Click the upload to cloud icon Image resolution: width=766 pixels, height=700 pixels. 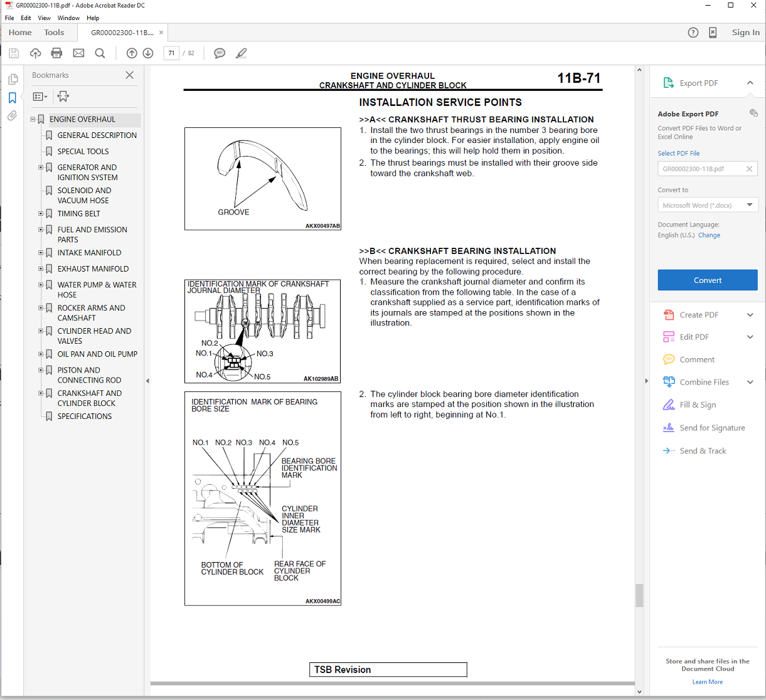(x=35, y=53)
